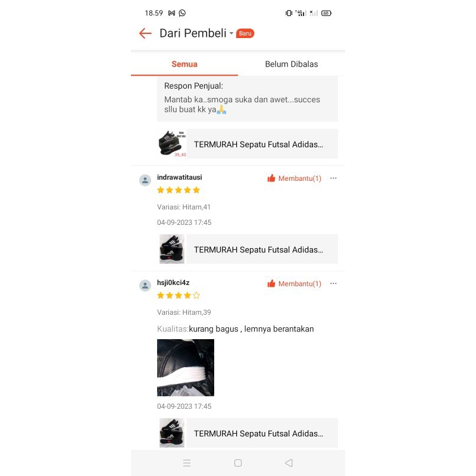
Task: Open more options for hsji0kci4z review
Action: (x=333, y=284)
